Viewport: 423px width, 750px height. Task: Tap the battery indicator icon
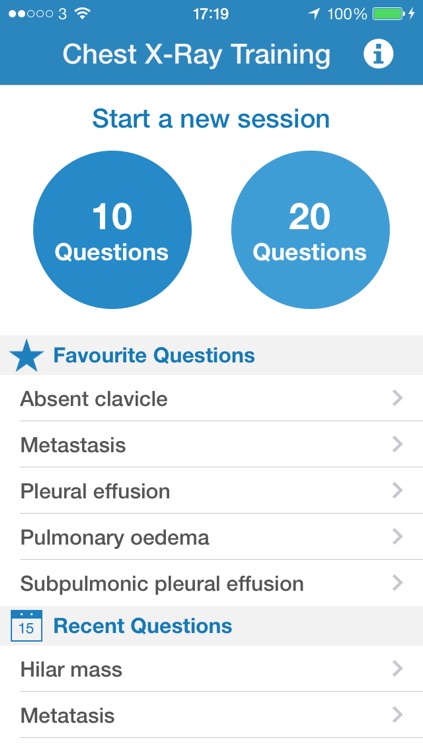pyautogui.click(x=388, y=14)
